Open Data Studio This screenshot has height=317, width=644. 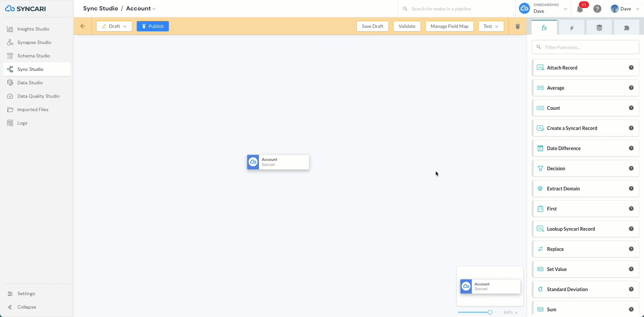tap(37, 83)
